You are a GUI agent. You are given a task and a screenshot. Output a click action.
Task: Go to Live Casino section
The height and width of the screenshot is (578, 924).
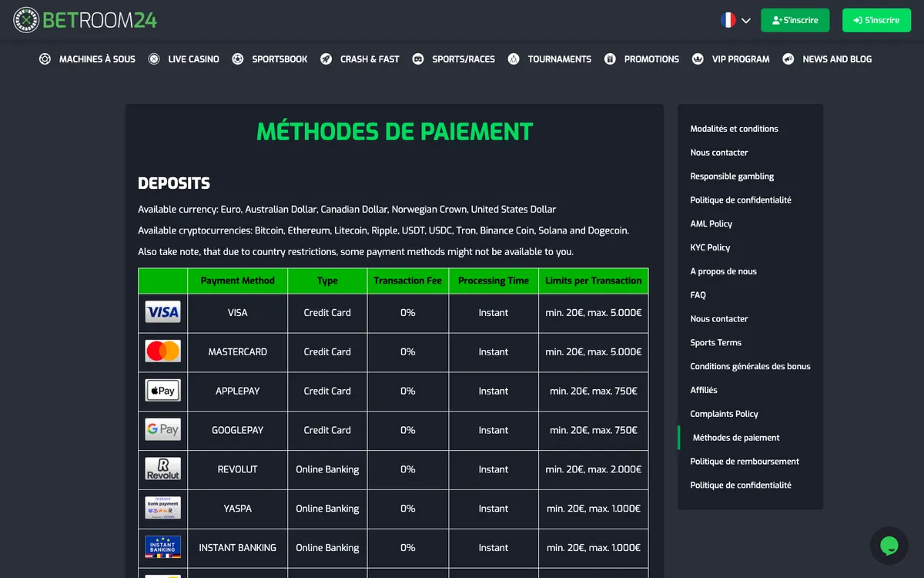coord(193,59)
